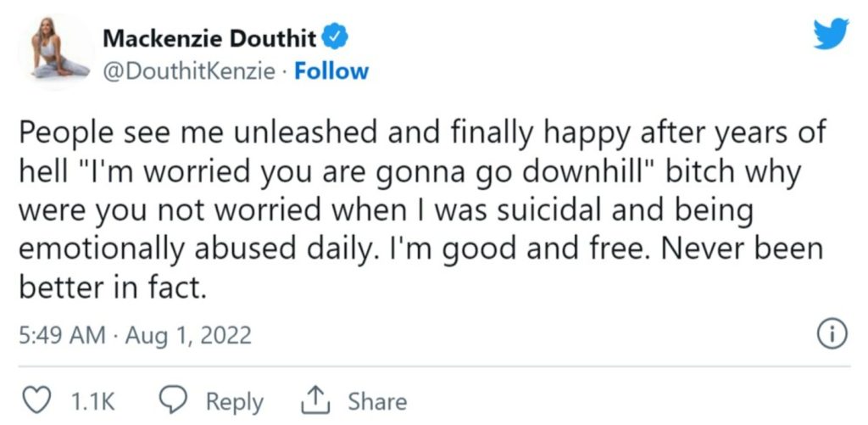Click the Mackenzie Douthit display name
The image size is (868, 425).
pyautogui.click(x=210, y=39)
